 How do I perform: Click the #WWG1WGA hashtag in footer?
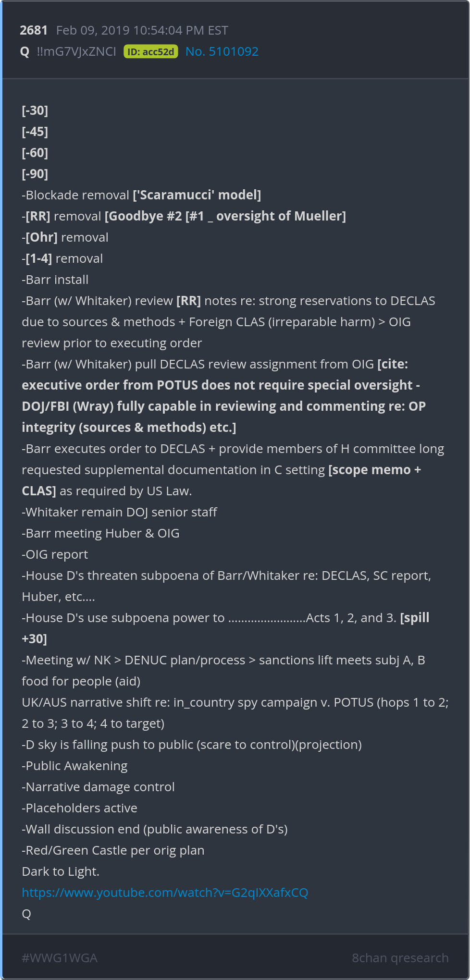(60, 958)
